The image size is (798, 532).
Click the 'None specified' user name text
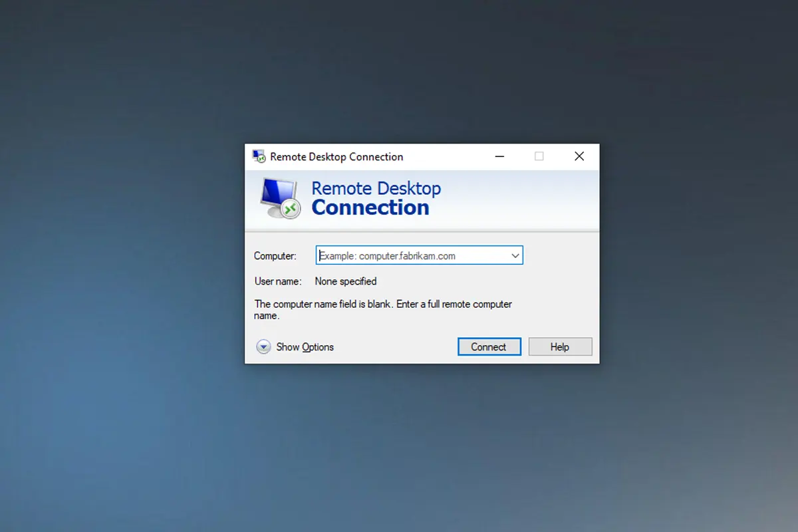coord(346,281)
